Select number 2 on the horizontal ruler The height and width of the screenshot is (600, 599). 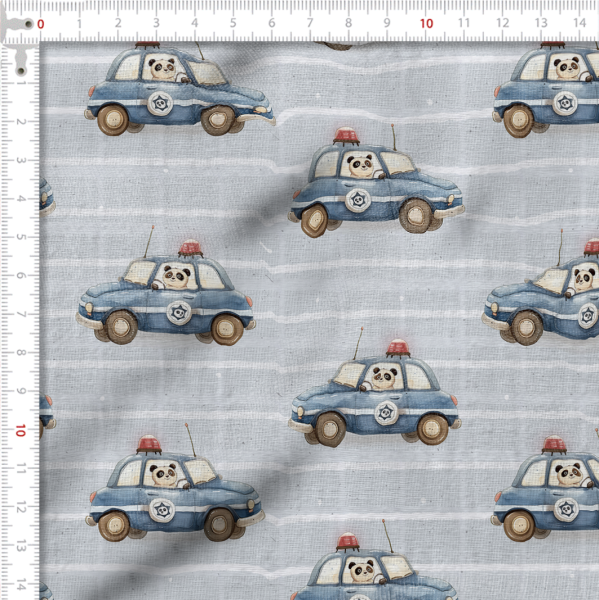pyautogui.click(x=118, y=23)
